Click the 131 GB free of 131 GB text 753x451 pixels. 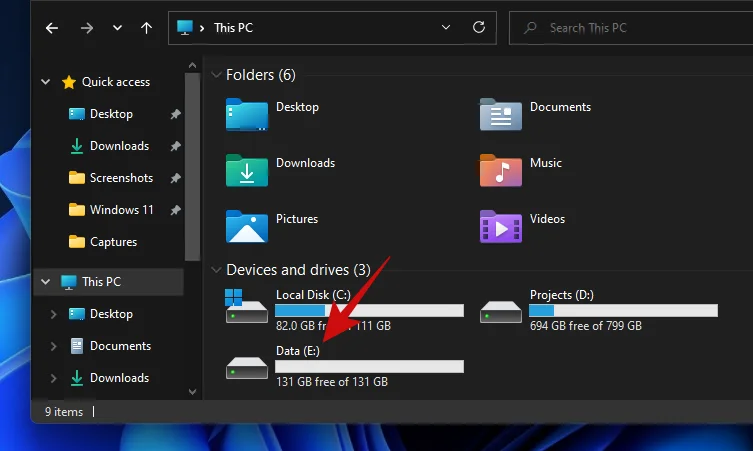(x=332, y=382)
